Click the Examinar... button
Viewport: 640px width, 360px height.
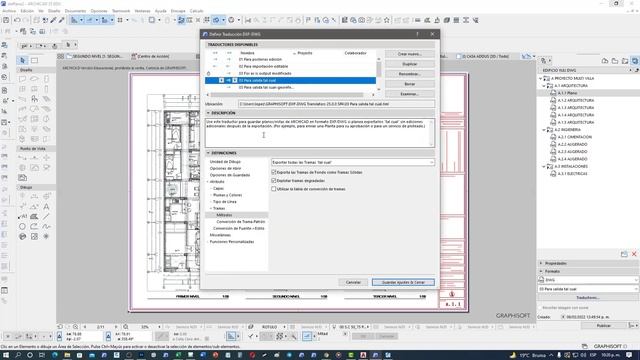tap(409, 94)
